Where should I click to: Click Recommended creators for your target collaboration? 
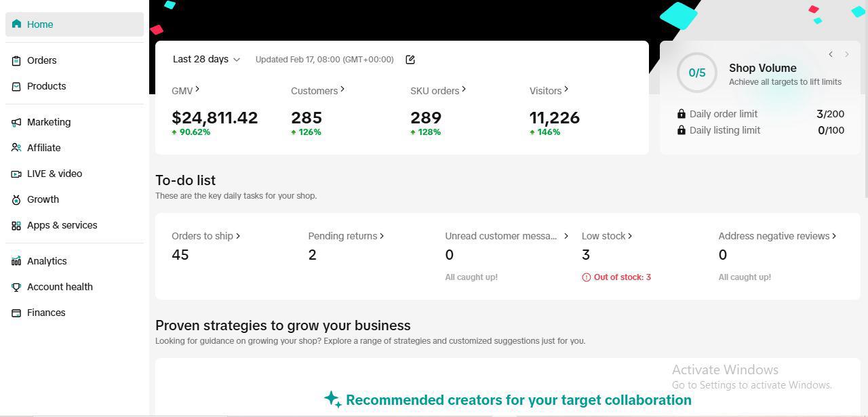coord(519,400)
